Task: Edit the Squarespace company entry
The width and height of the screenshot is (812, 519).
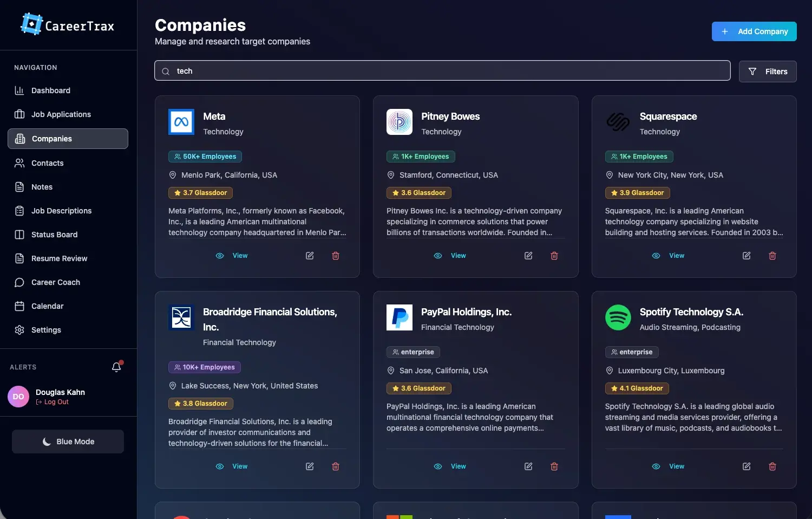Action: 746,256
